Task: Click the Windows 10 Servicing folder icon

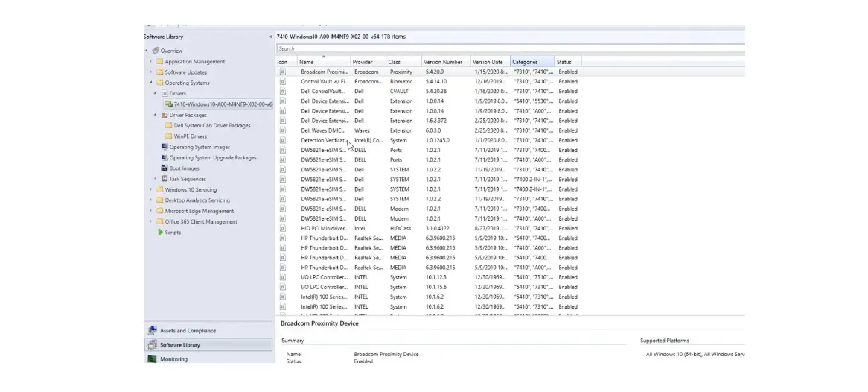Action: (x=160, y=189)
